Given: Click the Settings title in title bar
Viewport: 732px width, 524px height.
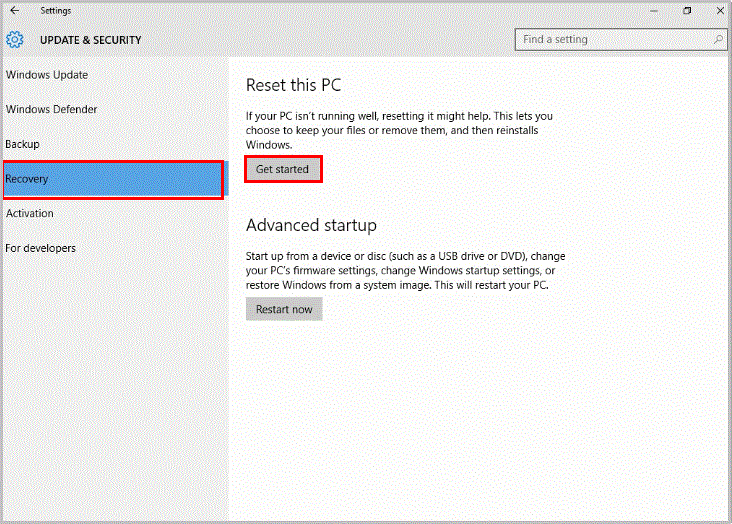Looking at the screenshot, I should click(x=56, y=10).
